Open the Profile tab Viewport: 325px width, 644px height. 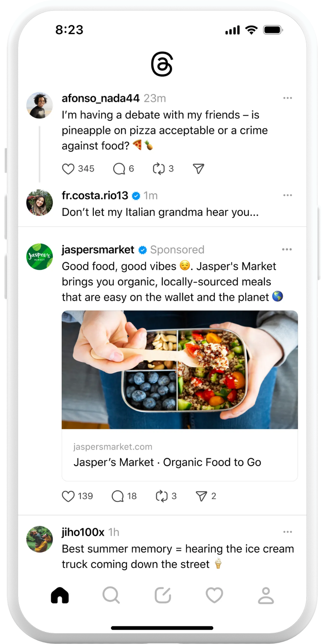pos(266,595)
